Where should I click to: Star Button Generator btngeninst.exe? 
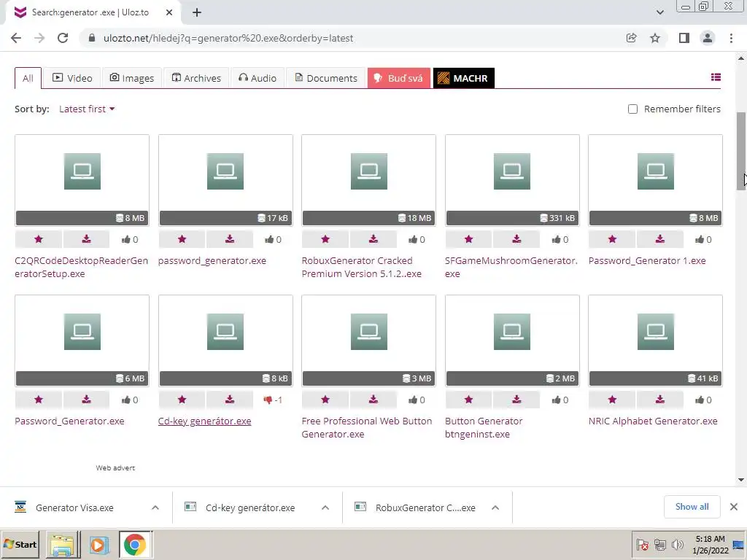(469, 400)
